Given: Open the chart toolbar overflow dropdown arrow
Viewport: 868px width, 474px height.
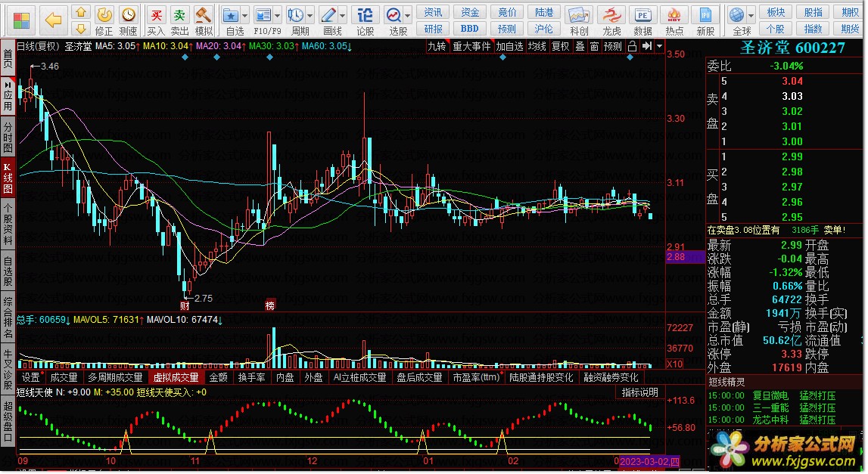Looking at the screenshot, I should coord(659,46).
